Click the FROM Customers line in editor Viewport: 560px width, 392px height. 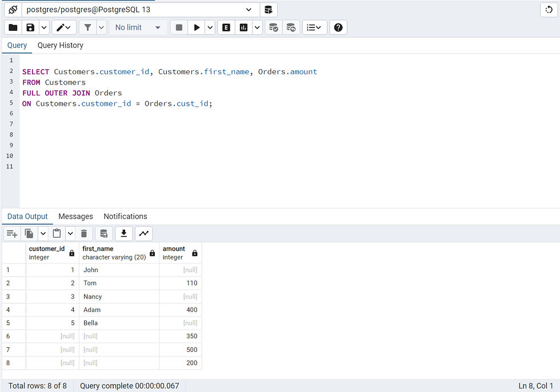point(54,82)
